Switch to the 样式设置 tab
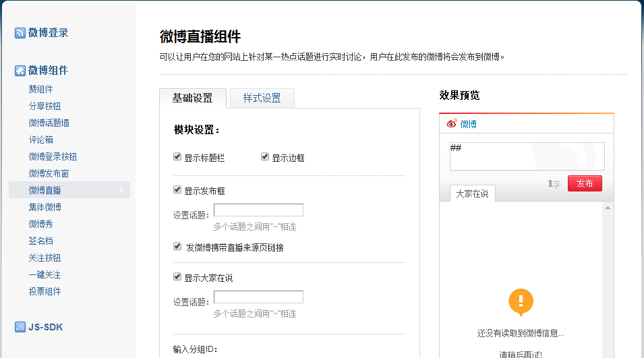Image resolution: width=644 pixels, height=358 pixels. pyautogui.click(x=262, y=98)
